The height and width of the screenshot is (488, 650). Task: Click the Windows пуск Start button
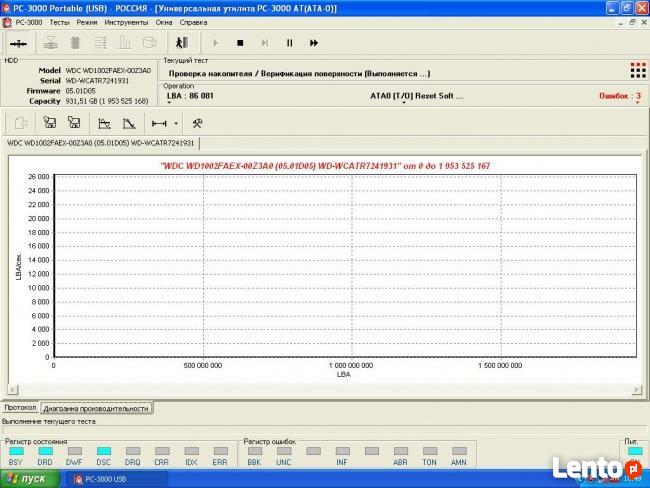point(32,479)
